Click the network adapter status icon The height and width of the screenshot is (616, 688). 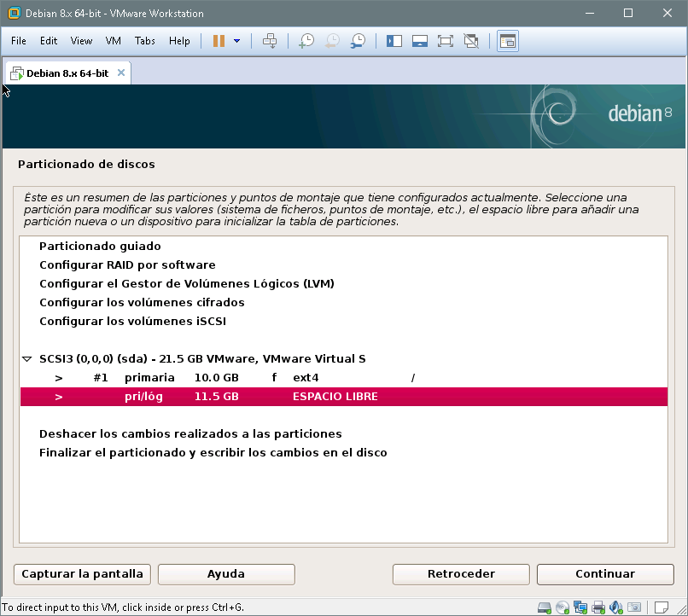pos(580,607)
